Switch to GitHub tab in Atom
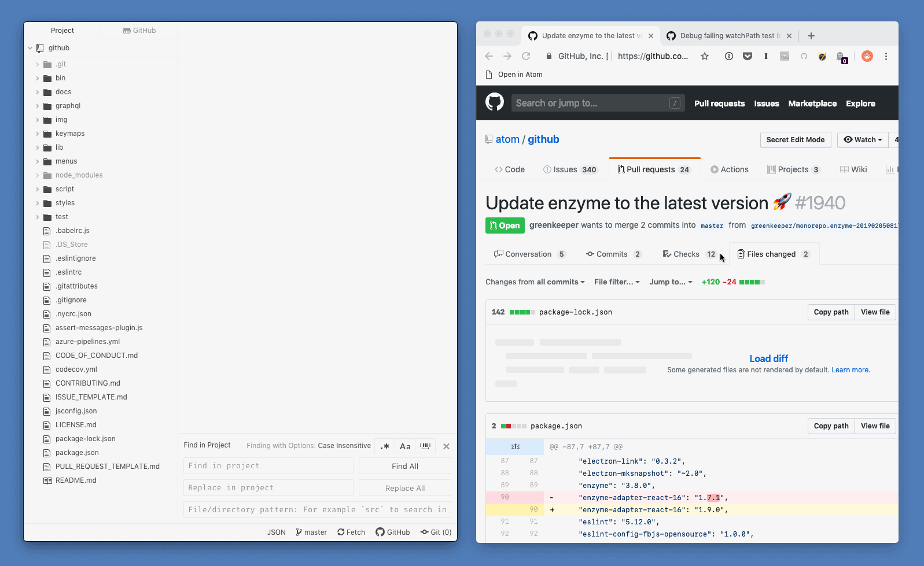Viewport: 924px width, 566px height. pyautogui.click(x=139, y=31)
